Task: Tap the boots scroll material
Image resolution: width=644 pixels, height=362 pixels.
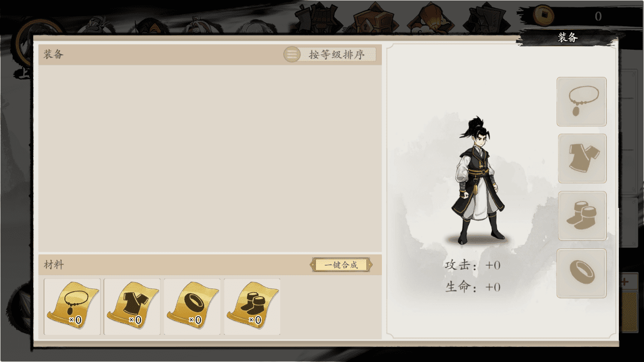Action: pyautogui.click(x=252, y=307)
